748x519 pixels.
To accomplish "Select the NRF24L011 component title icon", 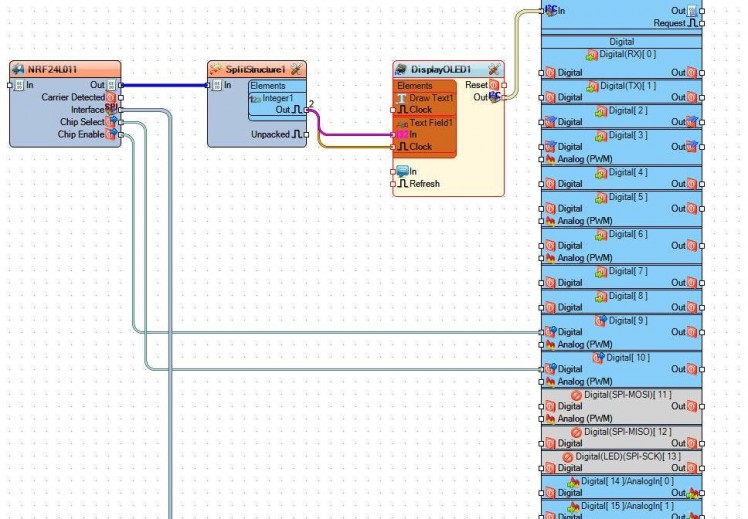I will coord(19,69).
